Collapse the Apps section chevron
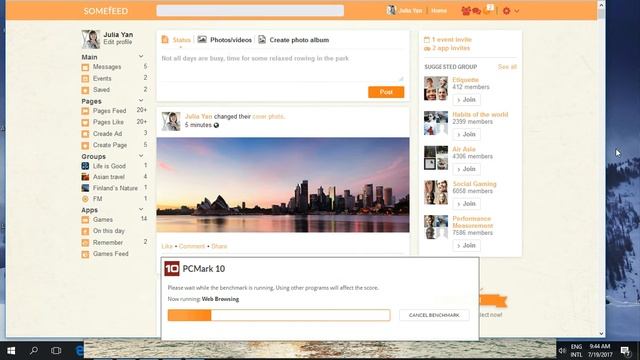The image size is (640, 360). tap(141, 209)
